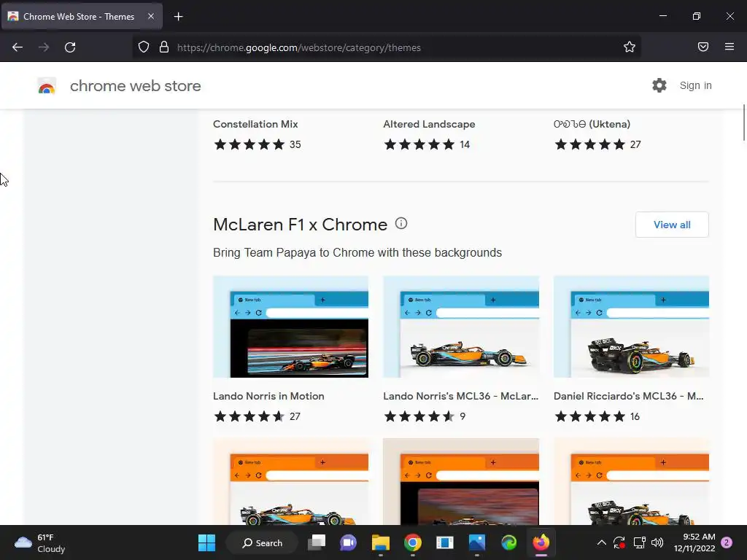The image size is (747, 560).
Task: Click the View all button
Action: 672,225
